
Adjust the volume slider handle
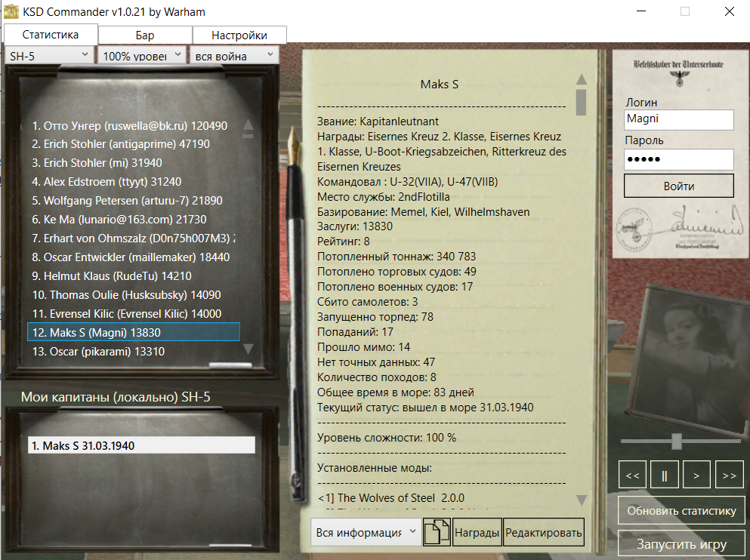tap(675, 442)
